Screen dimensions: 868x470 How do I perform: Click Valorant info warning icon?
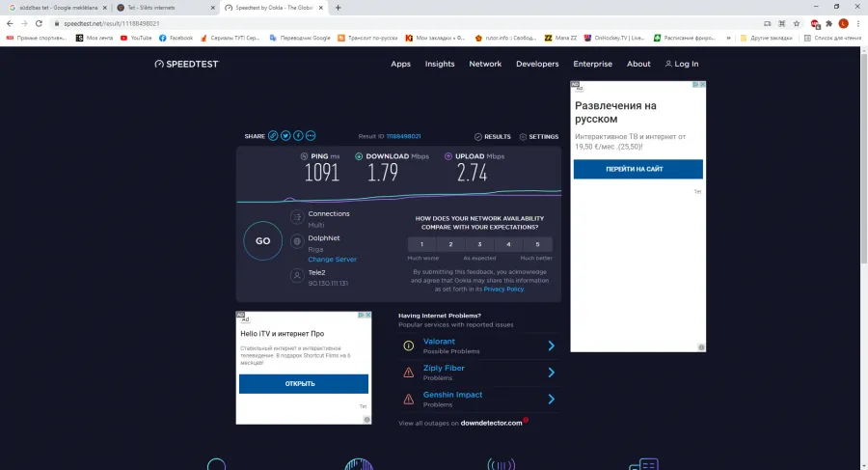click(409, 346)
